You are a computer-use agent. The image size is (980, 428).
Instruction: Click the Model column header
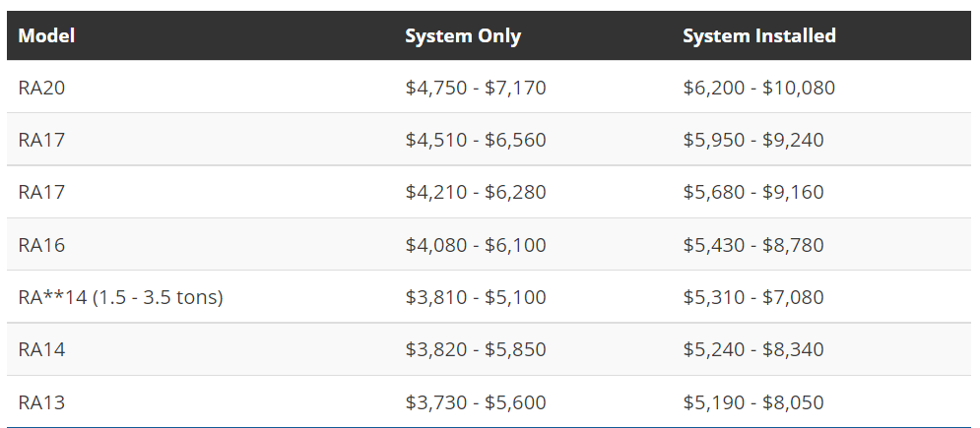tap(46, 36)
